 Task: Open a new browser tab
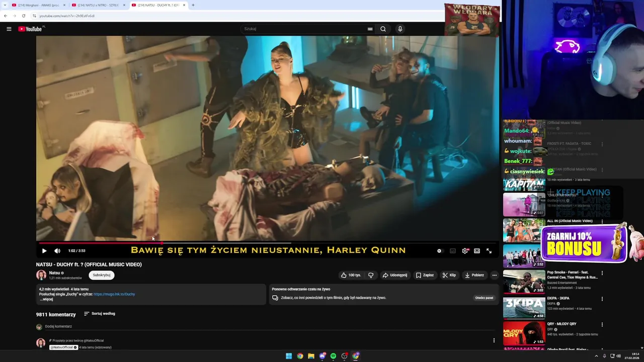193,5
